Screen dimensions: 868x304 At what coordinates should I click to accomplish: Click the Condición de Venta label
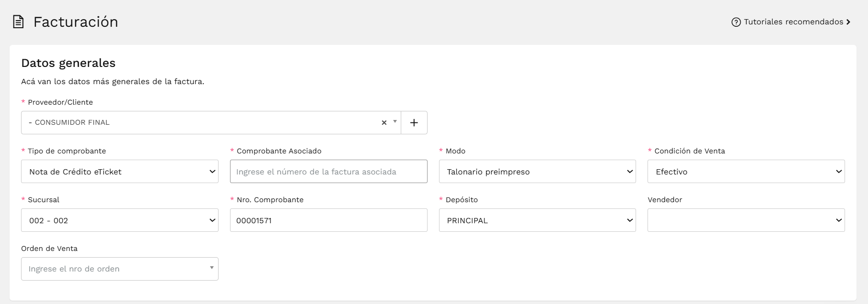pyautogui.click(x=690, y=151)
